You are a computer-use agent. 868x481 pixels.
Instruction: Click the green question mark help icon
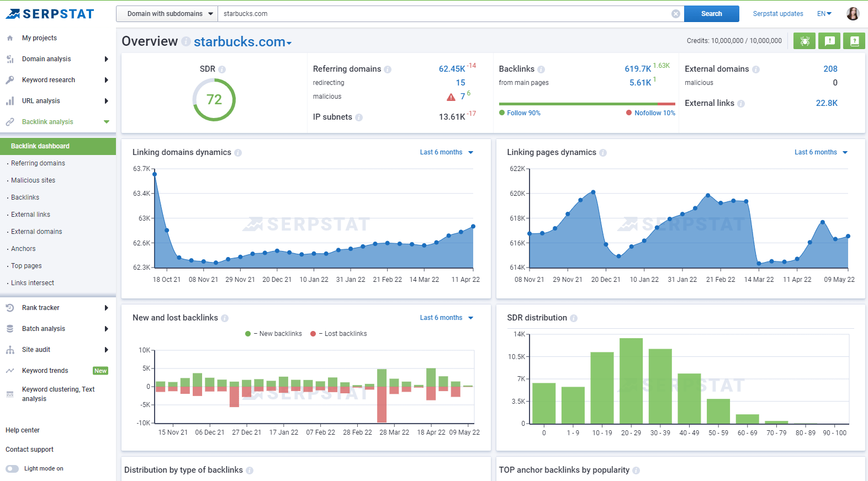pyautogui.click(x=854, y=41)
